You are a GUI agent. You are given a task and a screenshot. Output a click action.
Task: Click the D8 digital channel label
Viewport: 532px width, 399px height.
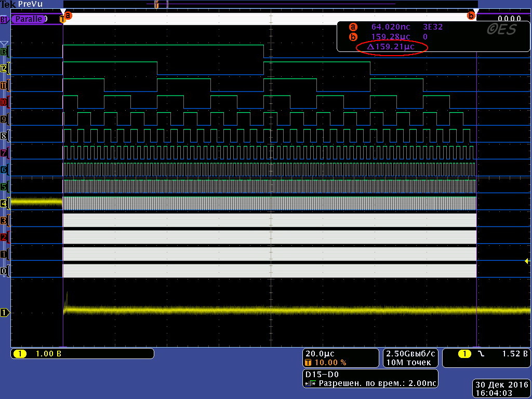point(4,136)
